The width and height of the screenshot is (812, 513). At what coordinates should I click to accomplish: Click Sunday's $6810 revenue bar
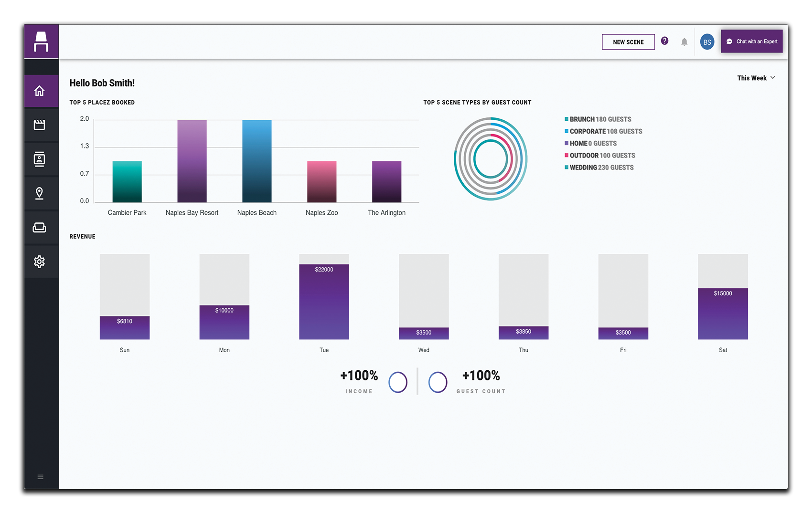(x=125, y=328)
